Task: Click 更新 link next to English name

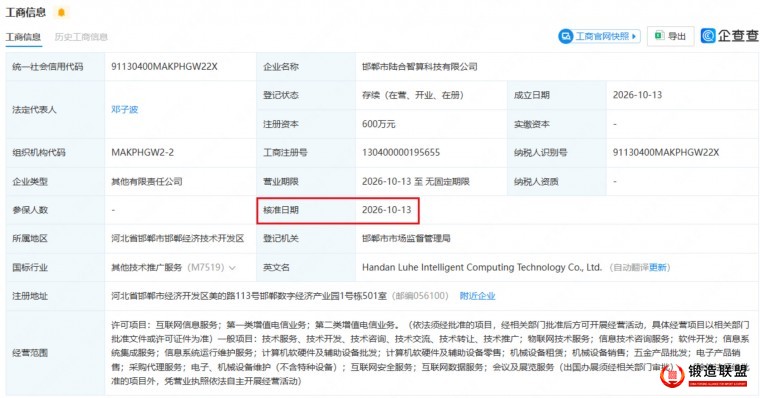Action: click(658, 268)
